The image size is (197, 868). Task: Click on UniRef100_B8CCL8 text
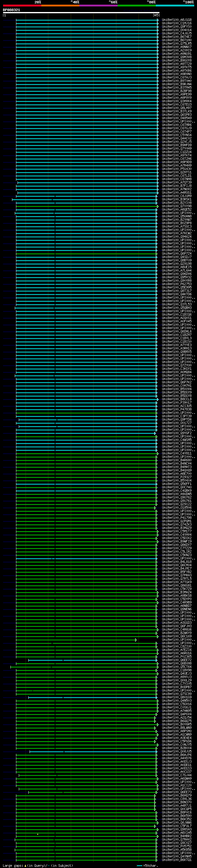point(177,399)
